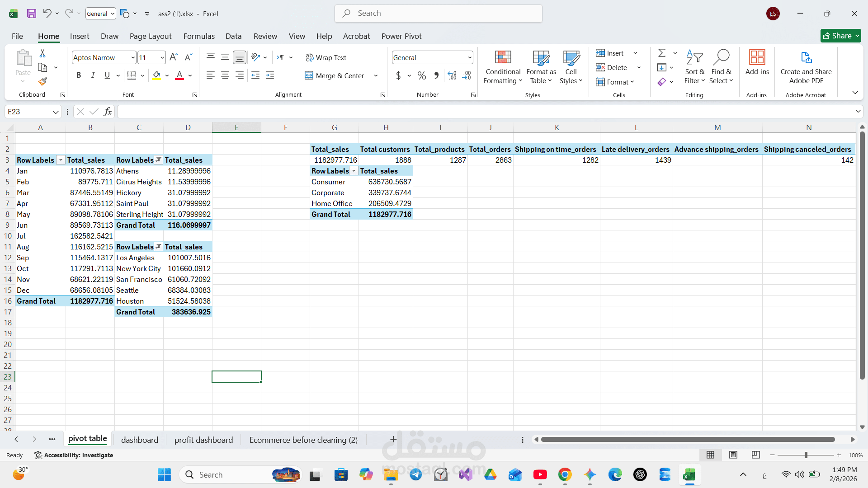Screen dimensions: 868x488
Task: Open the Format as Table gallery
Action: click(x=541, y=68)
